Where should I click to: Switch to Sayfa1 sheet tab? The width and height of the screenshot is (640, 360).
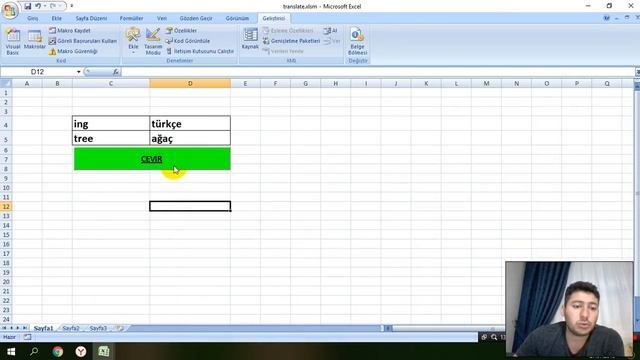pyautogui.click(x=43, y=328)
